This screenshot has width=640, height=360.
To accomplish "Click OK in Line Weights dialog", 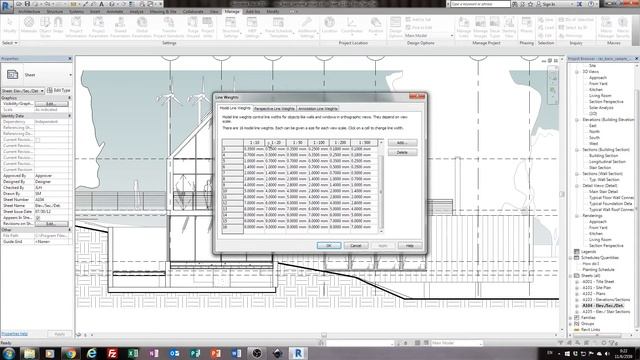I will point(329,245).
